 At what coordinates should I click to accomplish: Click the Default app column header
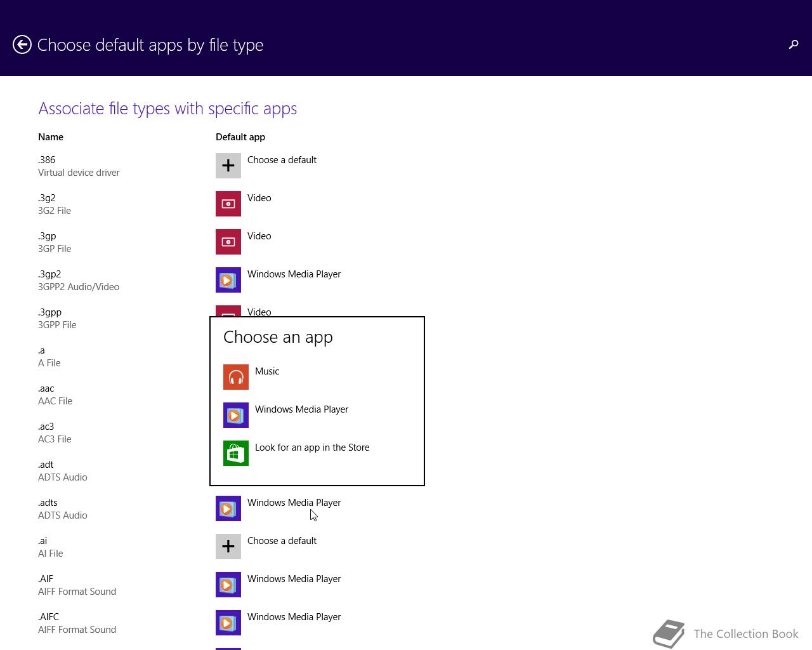pos(240,137)
